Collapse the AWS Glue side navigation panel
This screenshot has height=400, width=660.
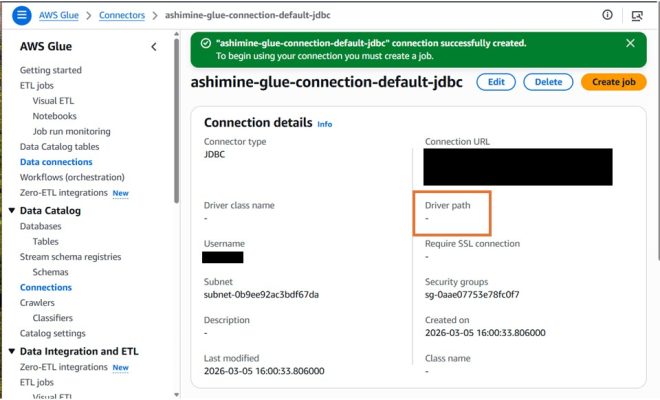tap(153, 47)
